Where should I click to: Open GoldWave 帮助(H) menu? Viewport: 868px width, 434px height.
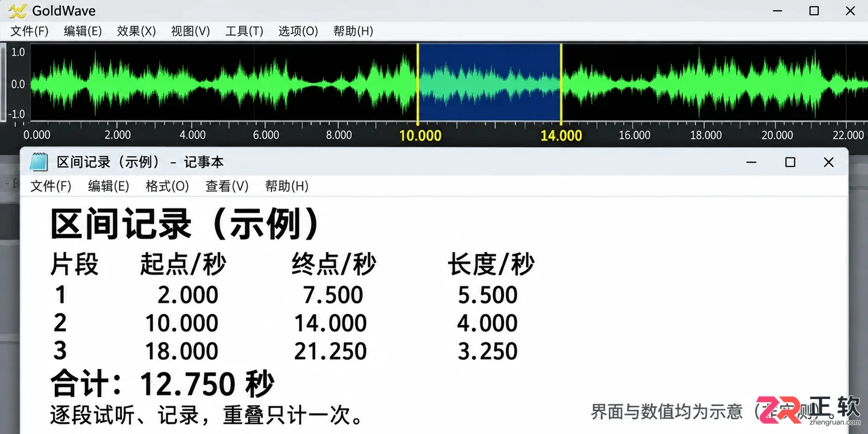[x=353, y=31]
